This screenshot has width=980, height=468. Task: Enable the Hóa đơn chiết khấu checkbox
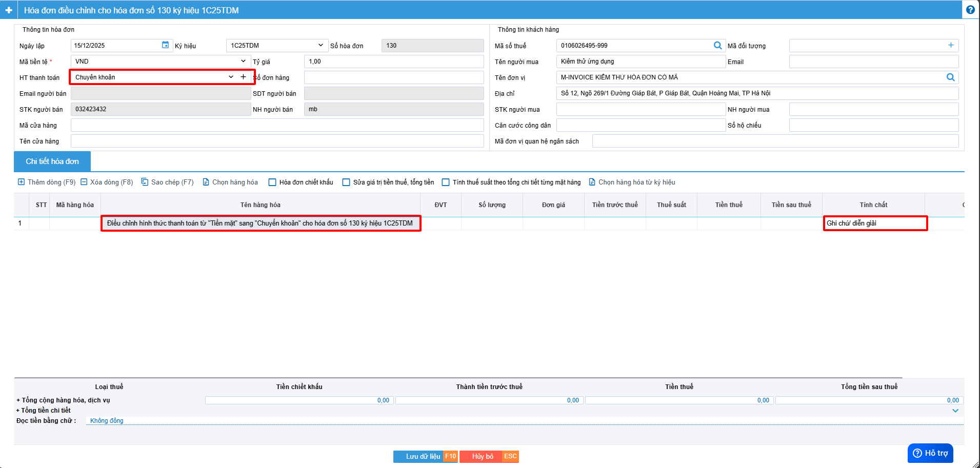[x=273, y=182]
